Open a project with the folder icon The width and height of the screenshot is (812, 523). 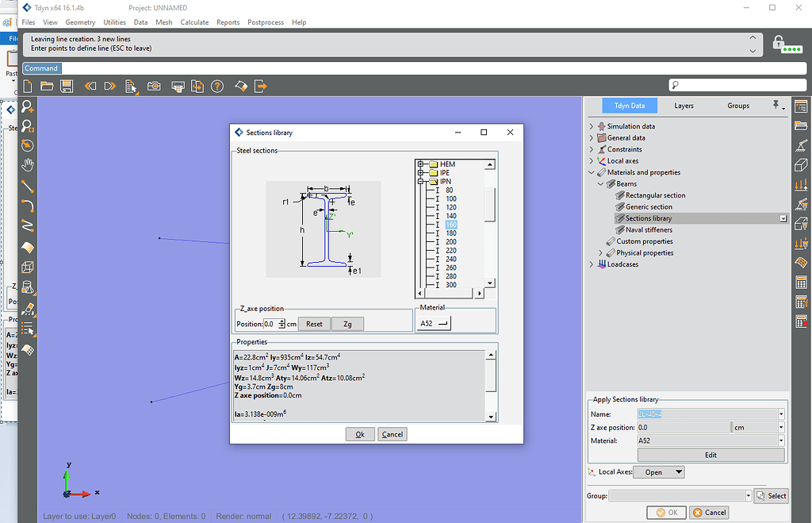pyautogui.click(x=47, y=86)
